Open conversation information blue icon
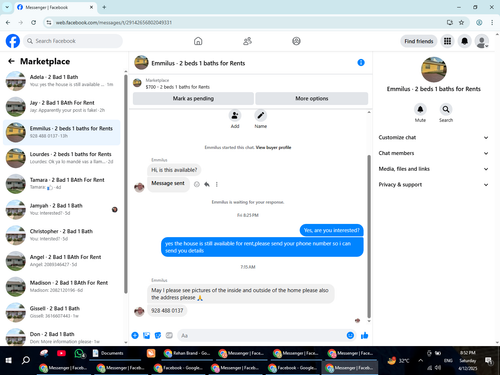 tap(361, 63)
